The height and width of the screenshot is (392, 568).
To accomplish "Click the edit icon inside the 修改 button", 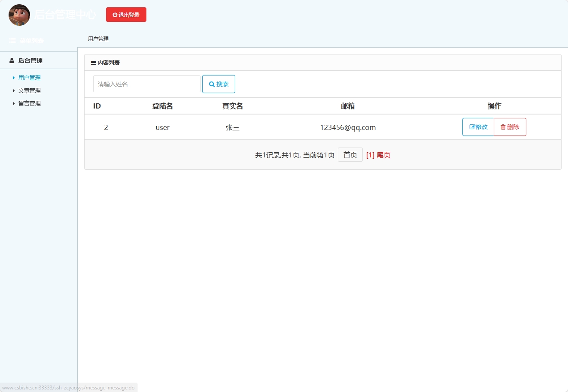I will tap(472, 127).
